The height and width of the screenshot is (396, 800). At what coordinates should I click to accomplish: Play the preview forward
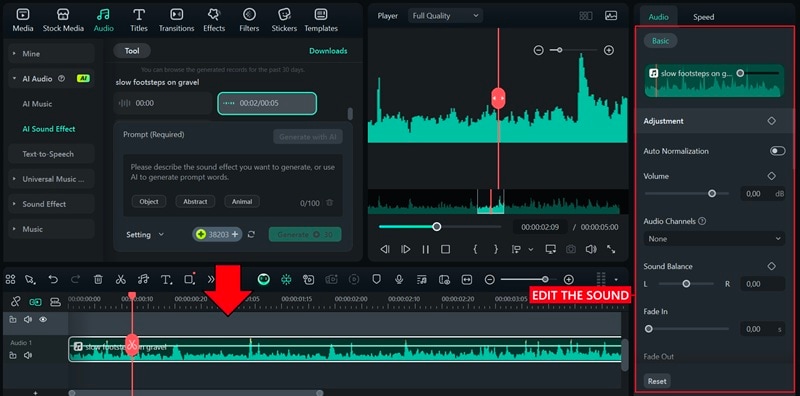405,249
